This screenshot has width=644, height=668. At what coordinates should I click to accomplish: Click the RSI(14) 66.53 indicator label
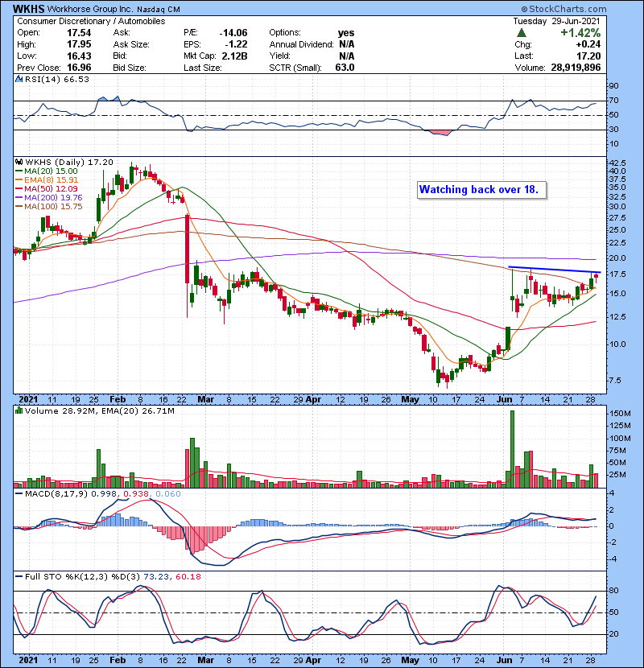point(57,79)
